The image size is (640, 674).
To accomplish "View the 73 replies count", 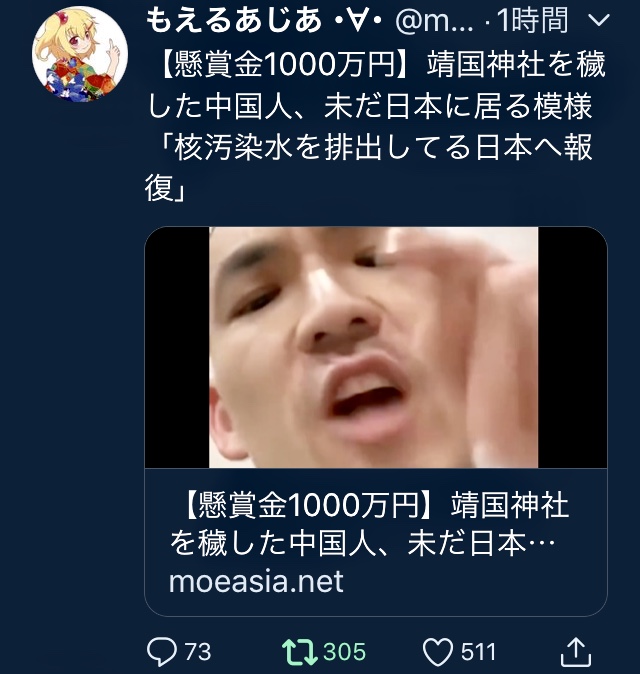I will [x=198, y=652].
